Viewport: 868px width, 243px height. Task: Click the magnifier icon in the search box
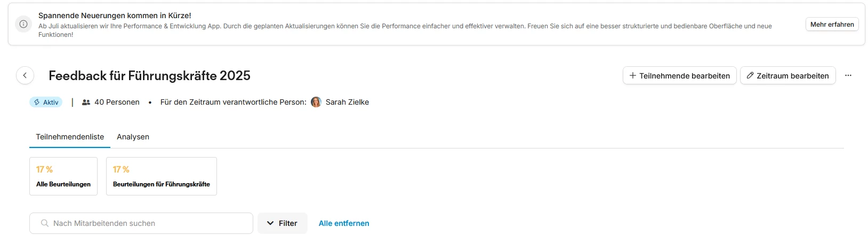point(45,223)
